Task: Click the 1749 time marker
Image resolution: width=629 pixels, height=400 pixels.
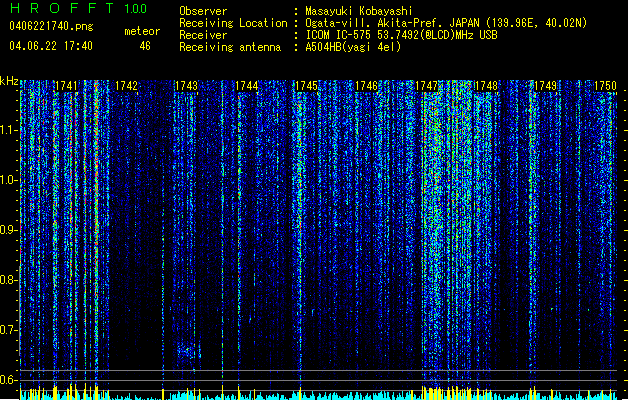Action: click(546, 86)
